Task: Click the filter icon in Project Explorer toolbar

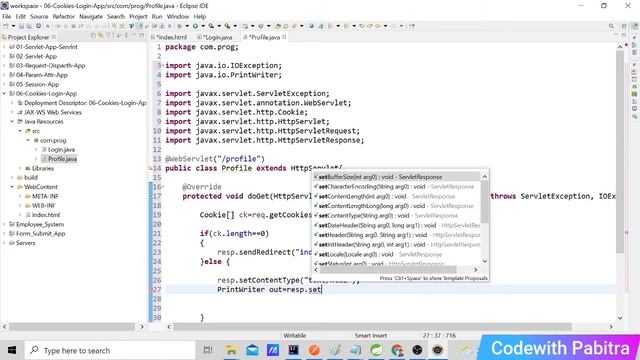Action: tap(109, 36)
